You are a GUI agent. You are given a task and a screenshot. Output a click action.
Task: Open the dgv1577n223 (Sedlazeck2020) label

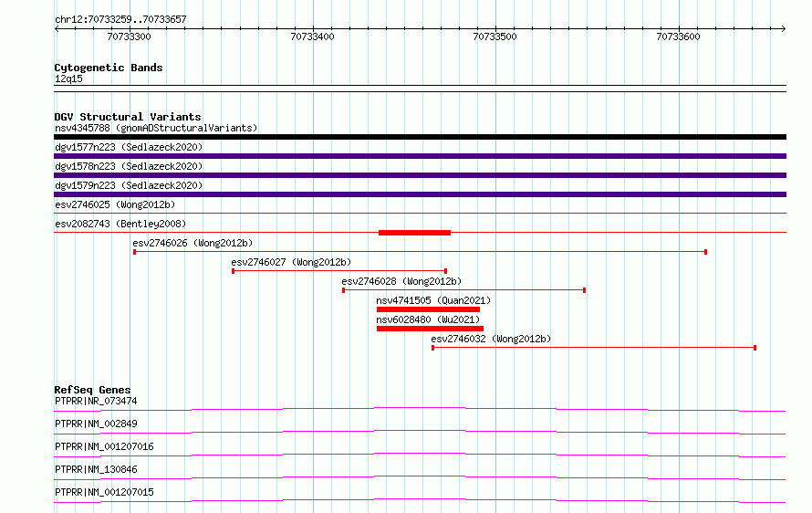[x=129, y=147]
